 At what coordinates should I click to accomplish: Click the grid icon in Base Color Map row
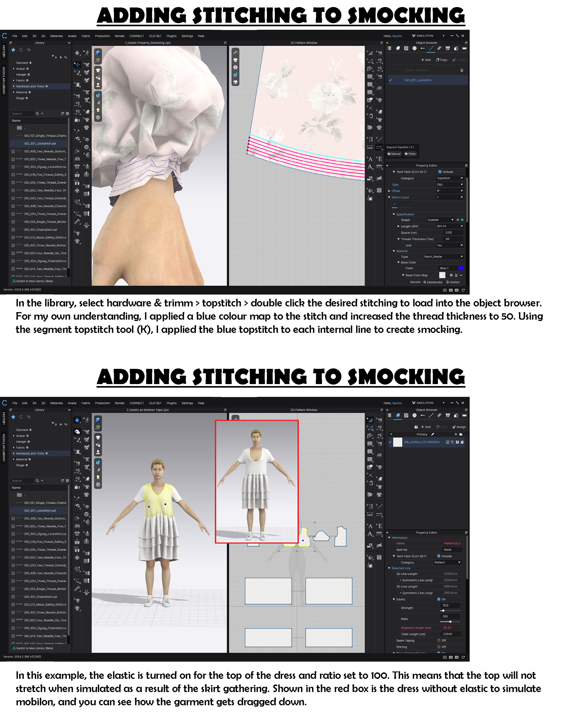(451, 275)
